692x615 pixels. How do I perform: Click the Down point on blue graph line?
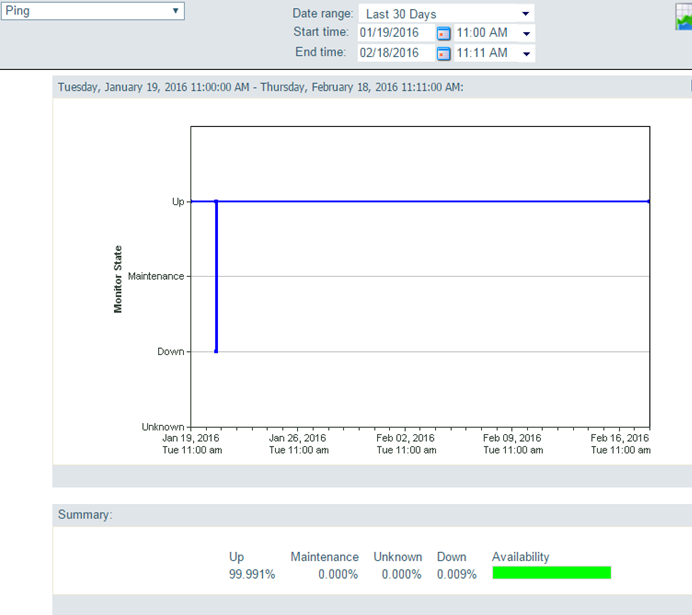216,351
